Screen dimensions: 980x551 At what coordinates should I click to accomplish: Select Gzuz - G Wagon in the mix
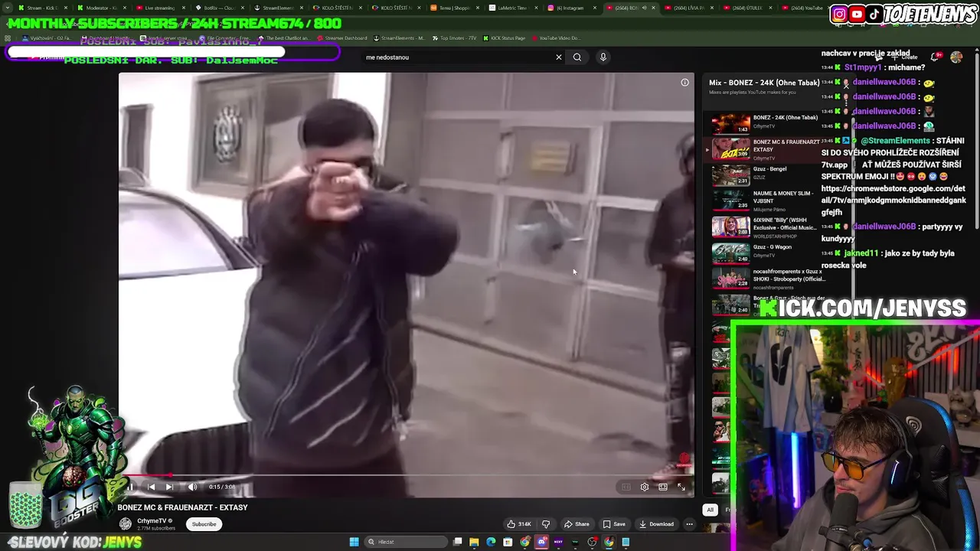tap(766, 253)
